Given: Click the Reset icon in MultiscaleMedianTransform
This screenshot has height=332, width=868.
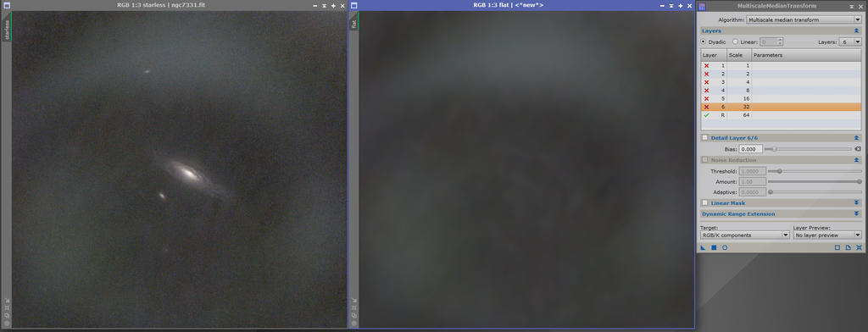Looking at the screenshot, I should 859,247.
